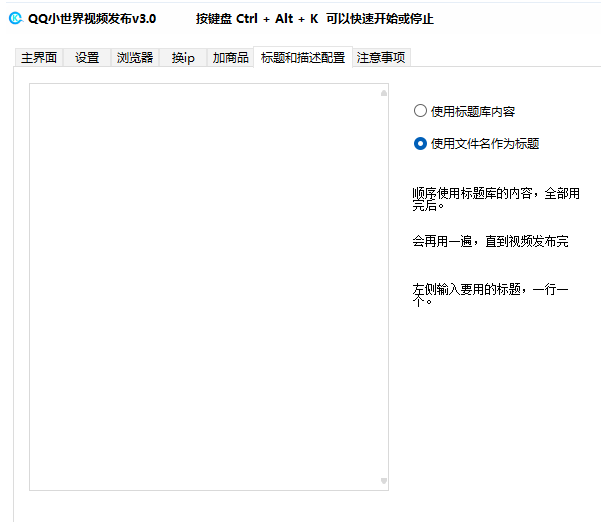Screen dimensions: 601x522
Task: Click the QQ小世界视频发布v3.0 title text
Action: click(x=92, y=18)
